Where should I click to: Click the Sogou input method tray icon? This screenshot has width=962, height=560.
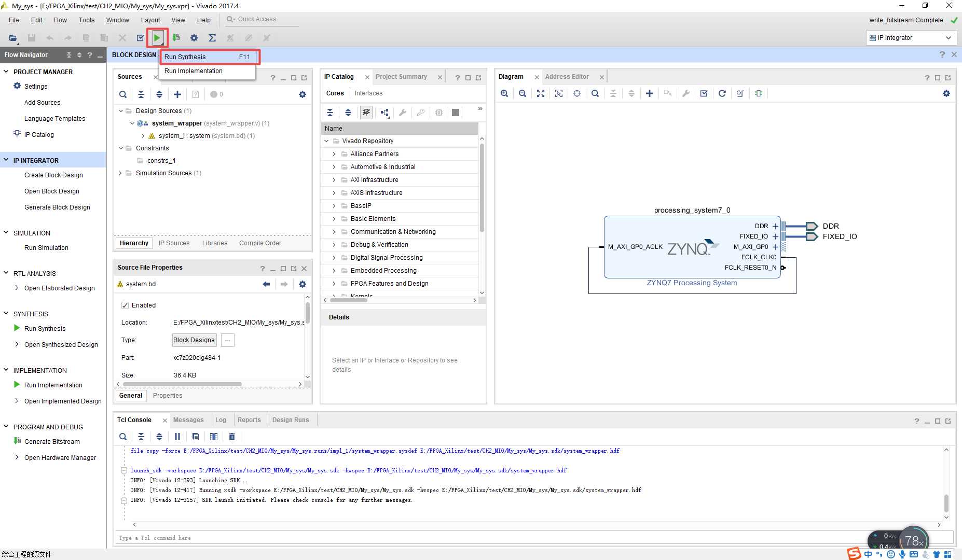pyautogui.click(x=854, y=554)
